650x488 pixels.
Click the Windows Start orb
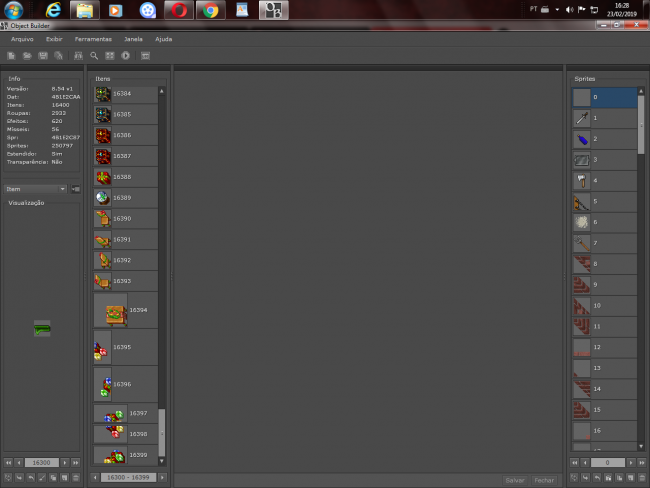pyautogui.click(x=13, y=10)
